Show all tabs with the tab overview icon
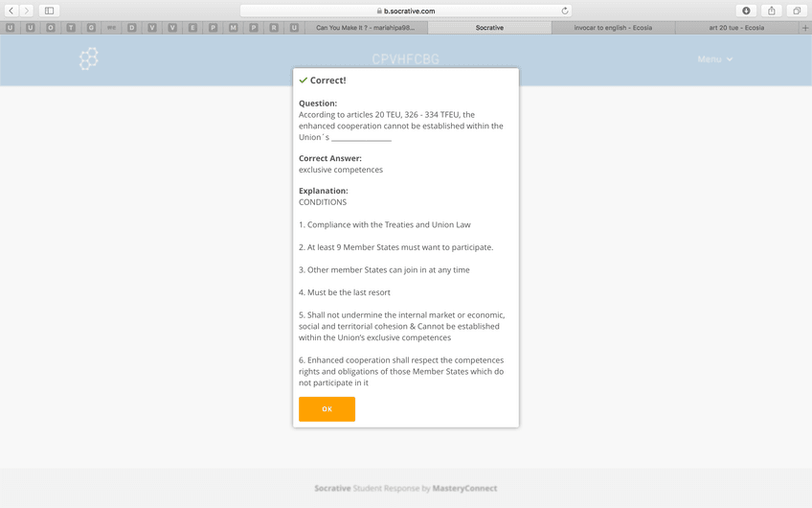 (x=797, y=11)
